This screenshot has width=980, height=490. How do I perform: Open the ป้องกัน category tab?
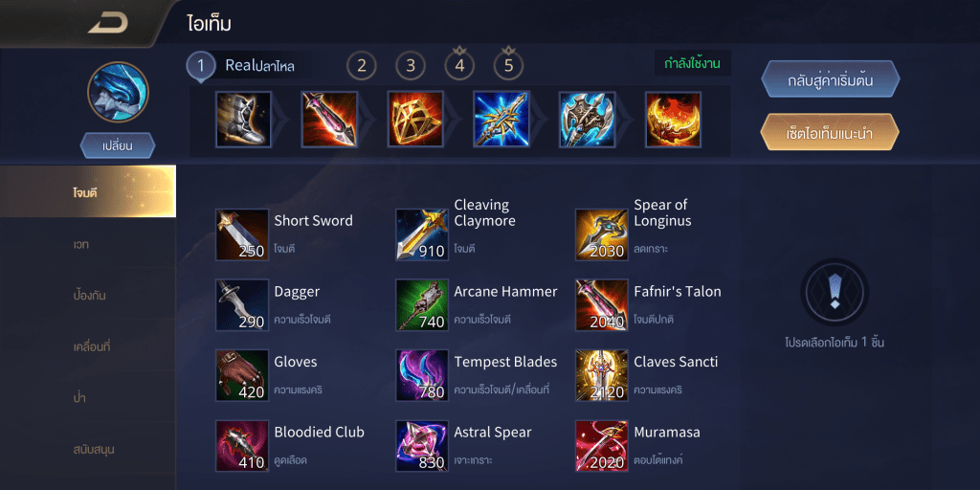(x=88, y=295)
